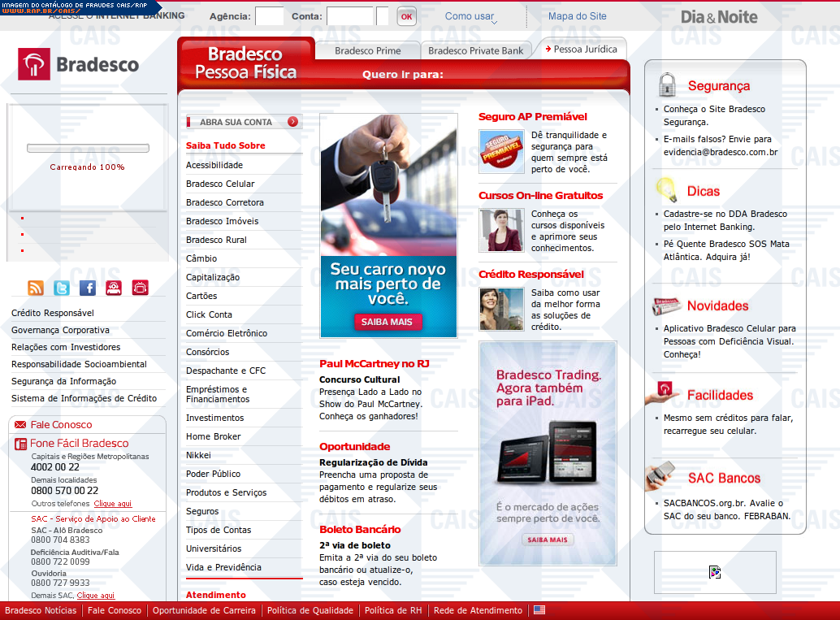This screenshot has height=620, width=840.
Task: Expand the ABRA SUA CONTA arrow
Action: (x=292, y=122)
